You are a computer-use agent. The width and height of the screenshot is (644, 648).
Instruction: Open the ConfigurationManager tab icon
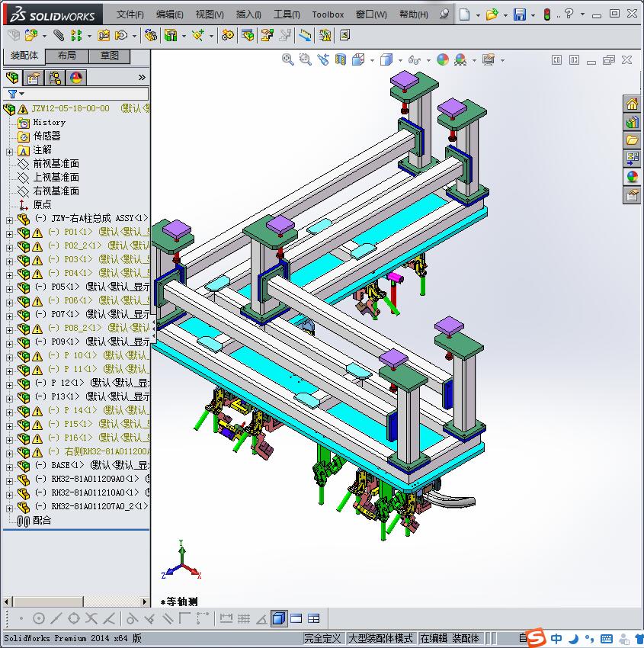pyautogui.click(x=55, y=77)
